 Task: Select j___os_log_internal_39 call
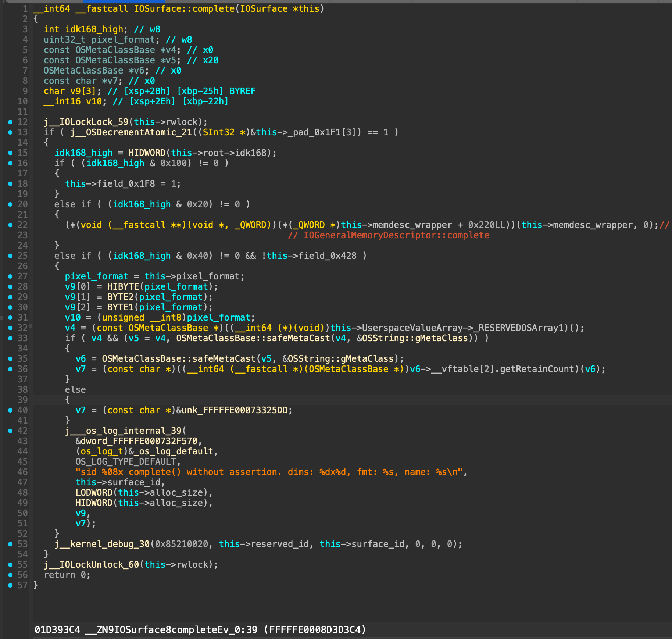(123, 431)
